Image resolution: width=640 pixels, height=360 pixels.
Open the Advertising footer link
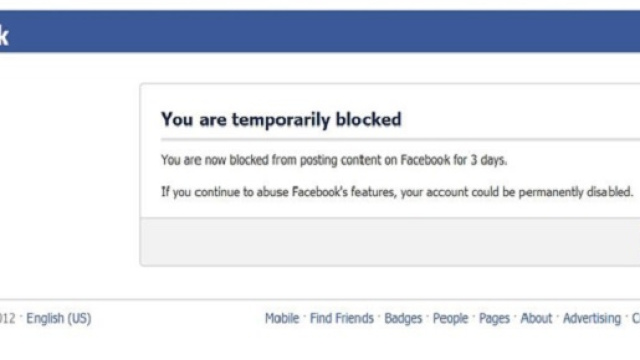pos(592,318)
